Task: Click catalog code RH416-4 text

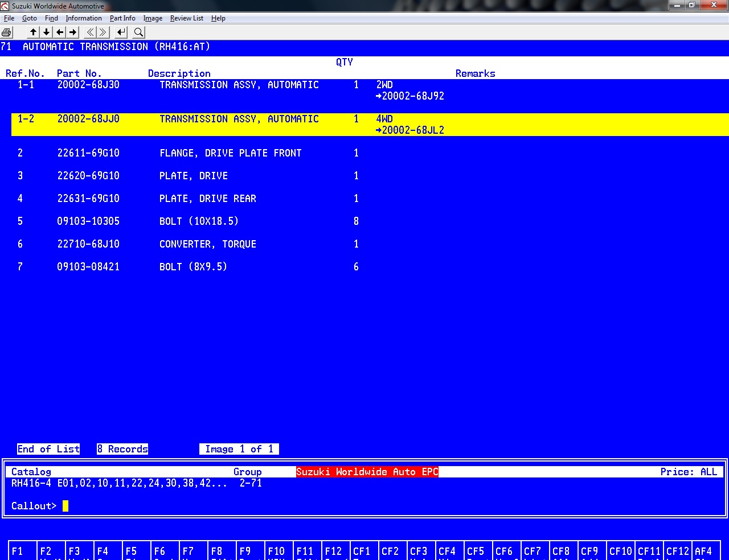Action: click(31, 483)
